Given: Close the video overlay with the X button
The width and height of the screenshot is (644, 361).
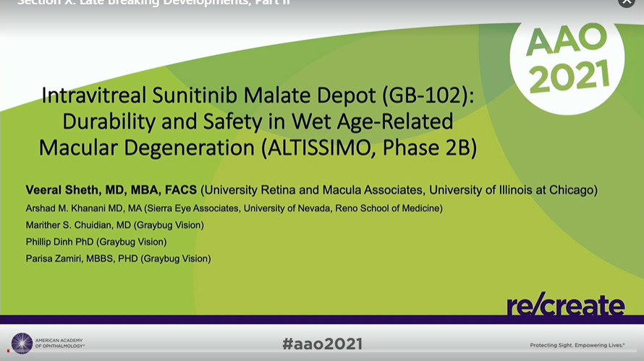Looking at the screenshot, I should (x=627, y=2).
